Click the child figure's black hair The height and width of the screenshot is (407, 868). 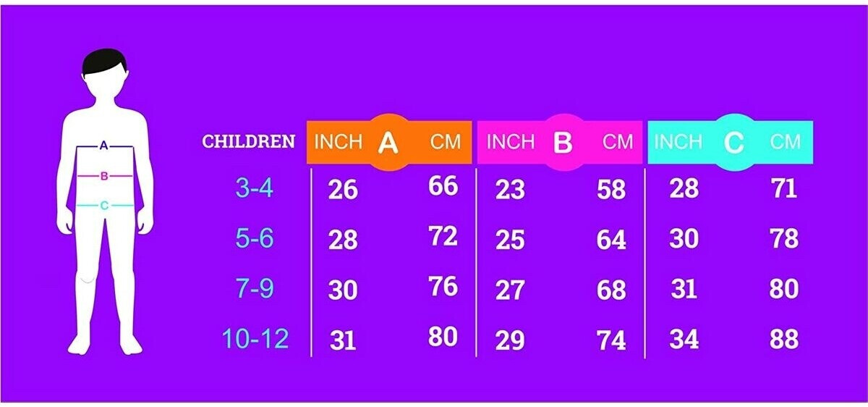(104, 62)
